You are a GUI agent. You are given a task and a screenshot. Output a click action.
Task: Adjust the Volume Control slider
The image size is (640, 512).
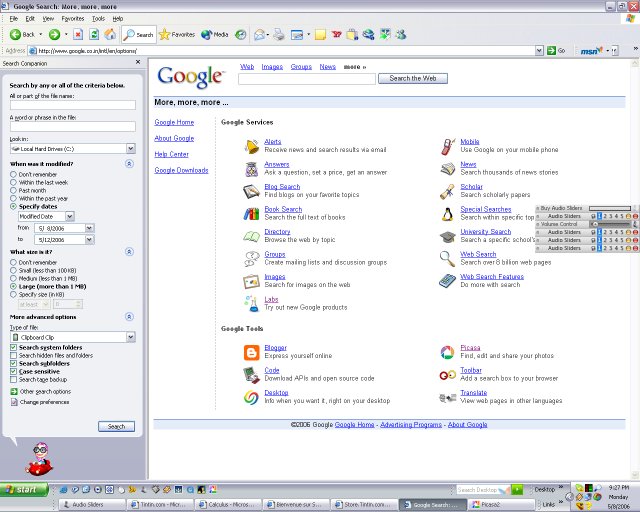tap(611, 224)
